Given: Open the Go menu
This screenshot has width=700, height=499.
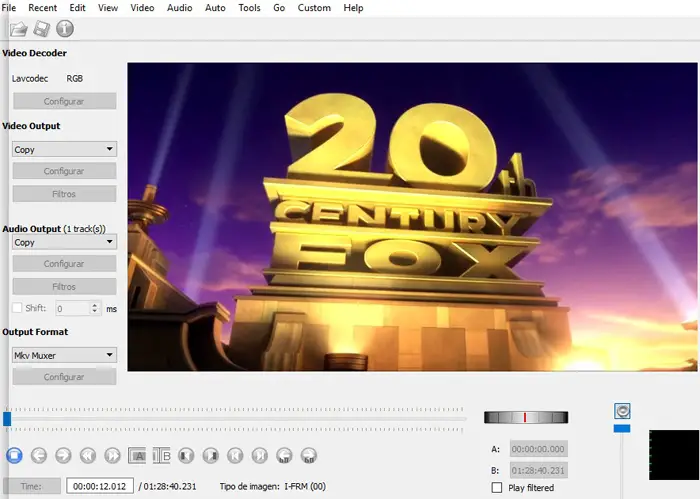Looking at the screenshot, I should pos(279,8).
